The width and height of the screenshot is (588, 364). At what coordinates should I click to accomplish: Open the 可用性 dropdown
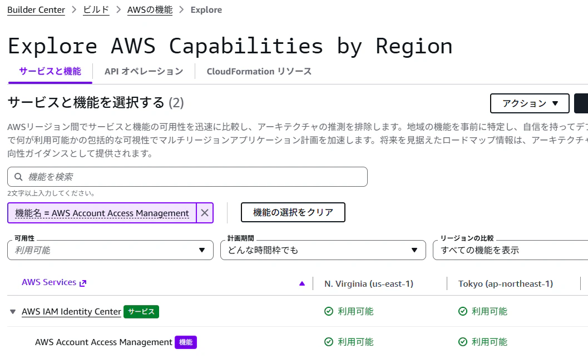point(110,250)
